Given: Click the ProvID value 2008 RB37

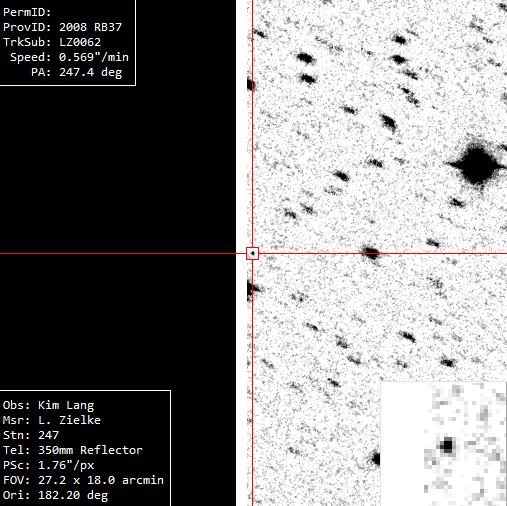Looking at the screenshot, I should tap(90, 27).
